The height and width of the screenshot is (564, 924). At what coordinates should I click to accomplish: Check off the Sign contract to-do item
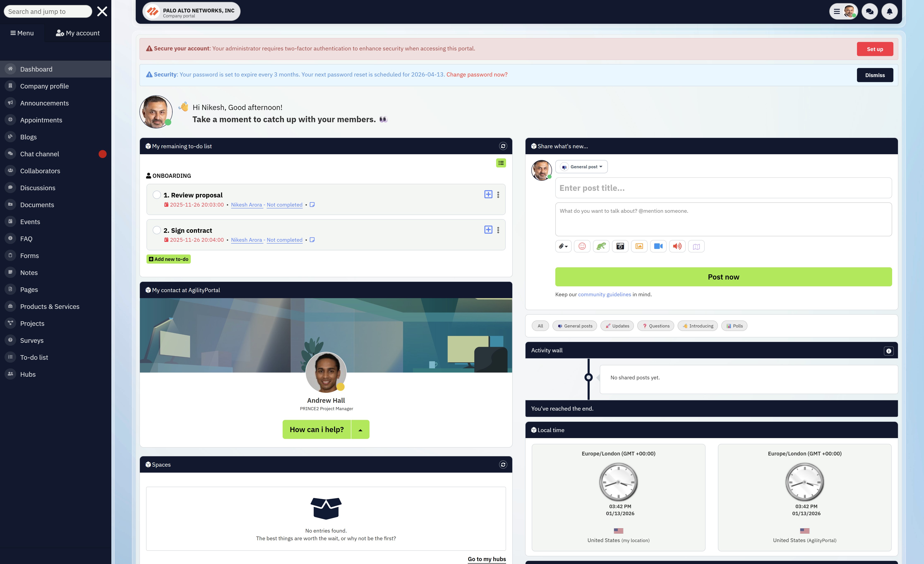pos(156,230)
